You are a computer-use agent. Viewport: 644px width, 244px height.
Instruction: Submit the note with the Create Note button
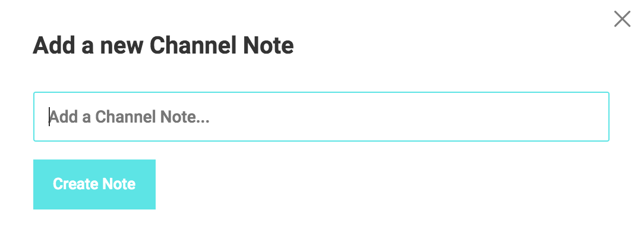click(94, 184)
